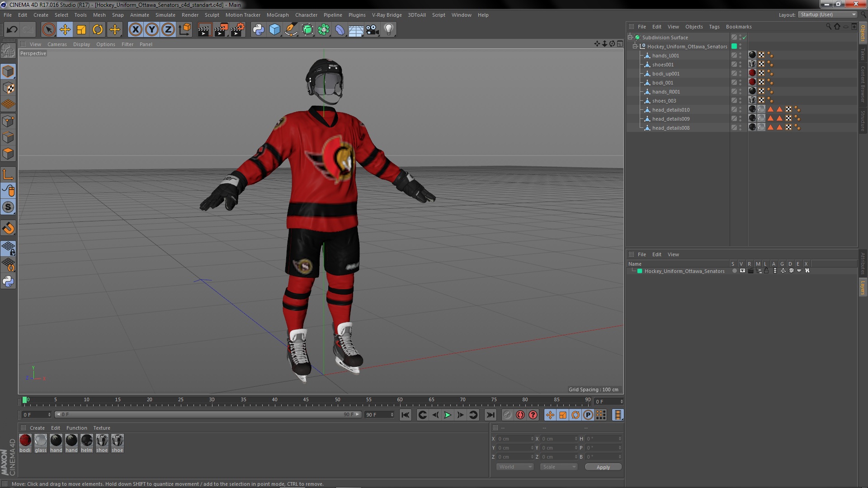Click Render View clapperboard icon
868x488 pixels.
(204, 30)
